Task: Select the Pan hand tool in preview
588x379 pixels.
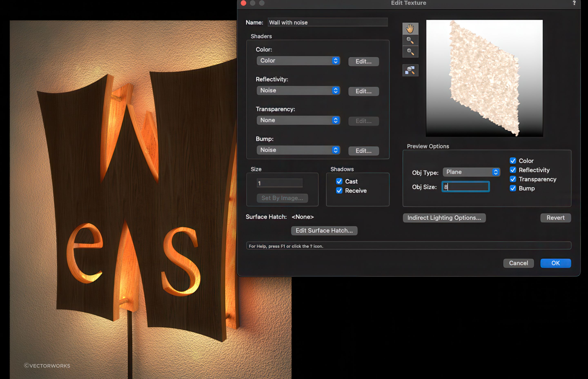Action: click(x=410, y=29)
